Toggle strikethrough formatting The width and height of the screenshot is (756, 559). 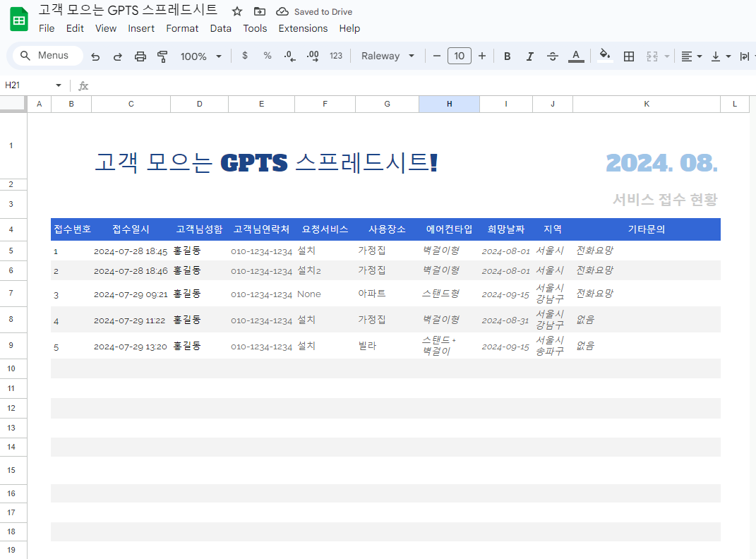pos(553,56)
